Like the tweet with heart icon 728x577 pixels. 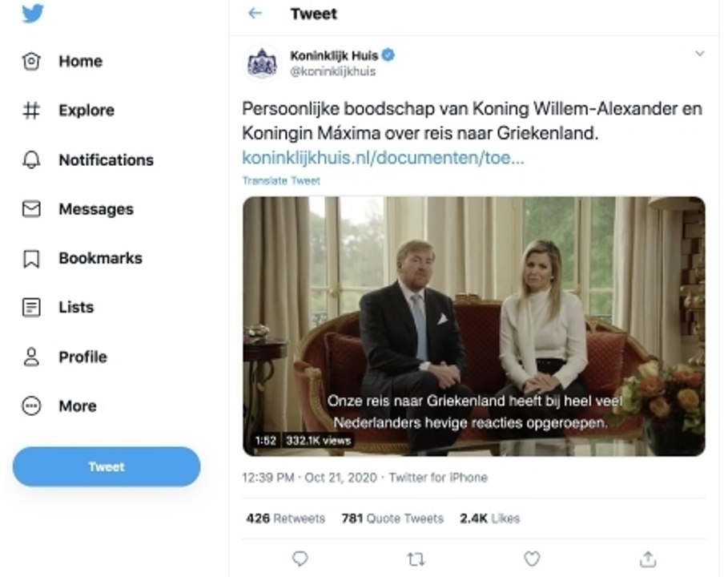coord(532,559)
